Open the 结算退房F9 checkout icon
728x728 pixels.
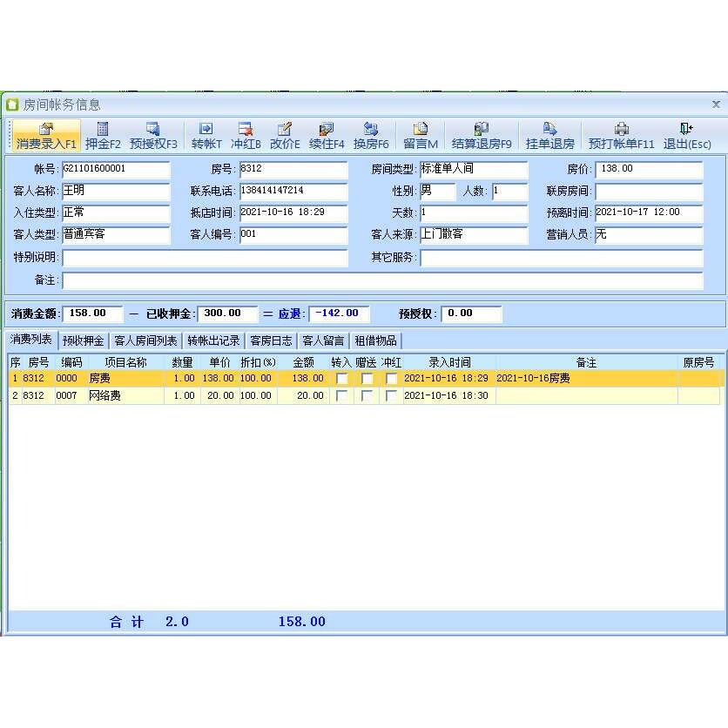(482, 136)
